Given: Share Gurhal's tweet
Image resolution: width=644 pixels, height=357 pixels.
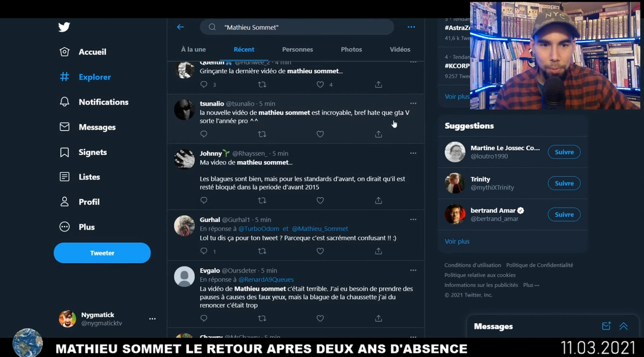Looking at the screenshot, I should (378, 251).
